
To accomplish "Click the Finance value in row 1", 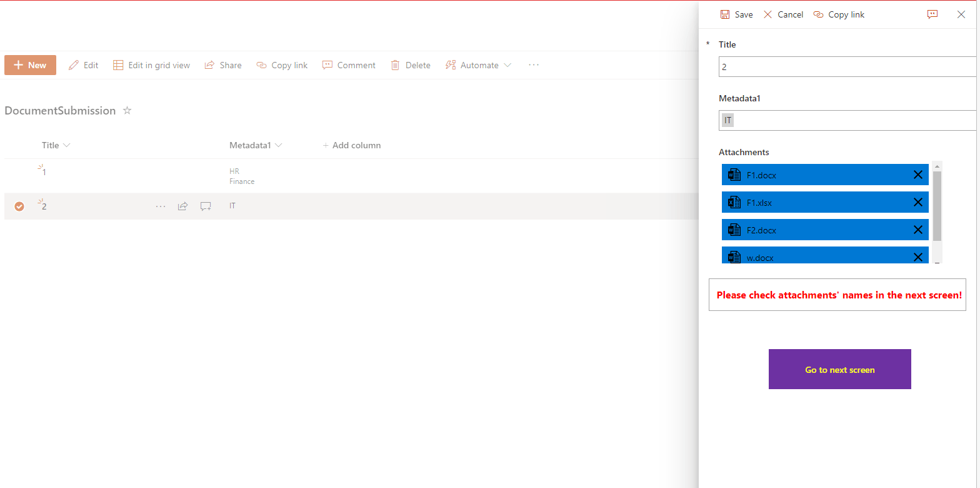I will point(242,181).
